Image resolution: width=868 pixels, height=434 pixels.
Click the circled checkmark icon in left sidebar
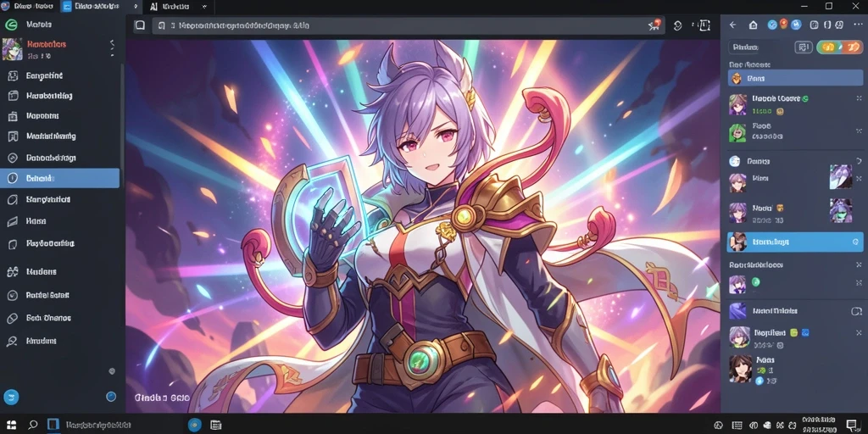coord(12,295)
